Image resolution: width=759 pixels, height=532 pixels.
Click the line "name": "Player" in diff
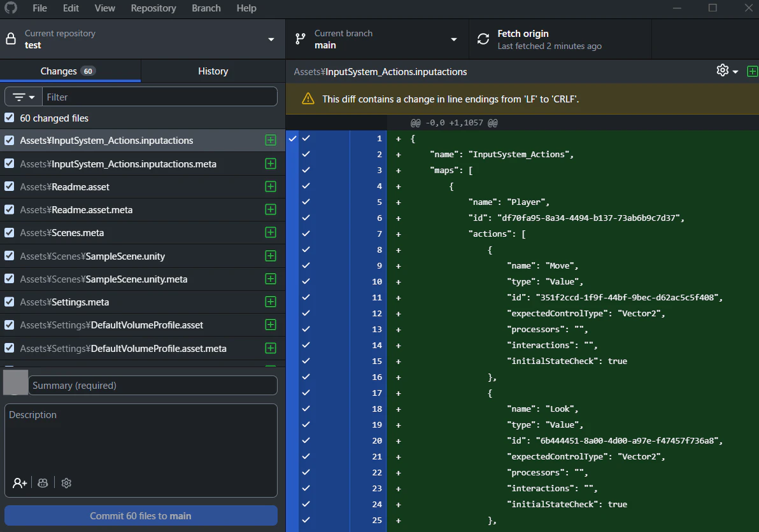click(508, 202)
